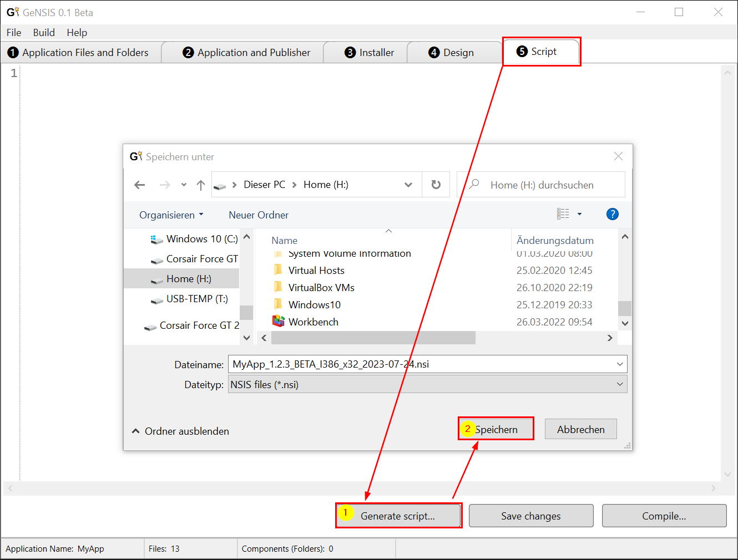Open the Dateityp NSIS files dropdown
Image resolution: width=738 pixels, height=560 pixels.
428,384
